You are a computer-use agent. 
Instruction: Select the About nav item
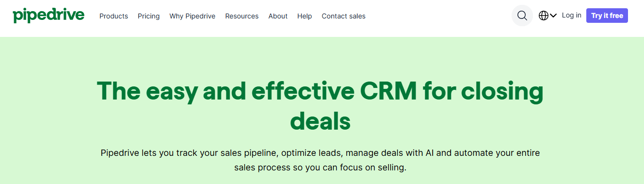point(278,16)
